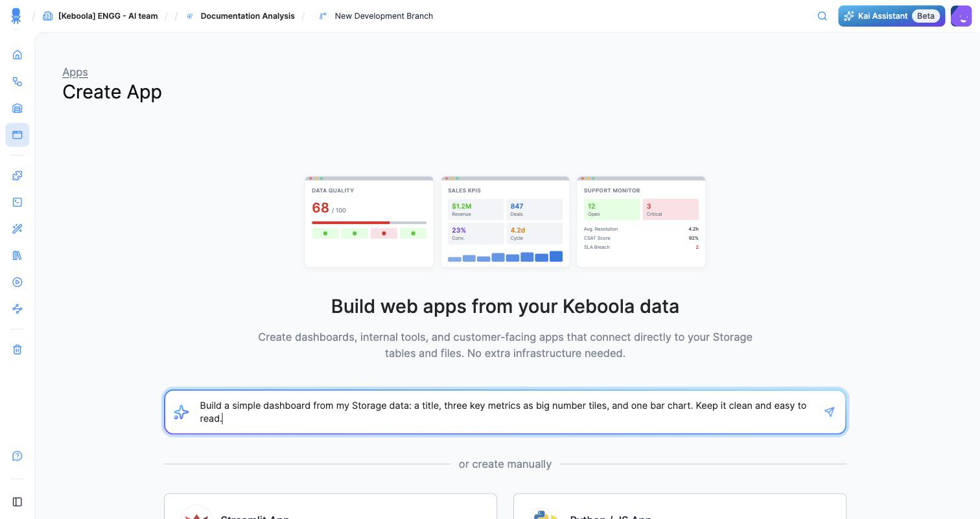Open the Components puzzle icon in sidebar
Screen dimensions: 980x519
(x=17, y=176)
